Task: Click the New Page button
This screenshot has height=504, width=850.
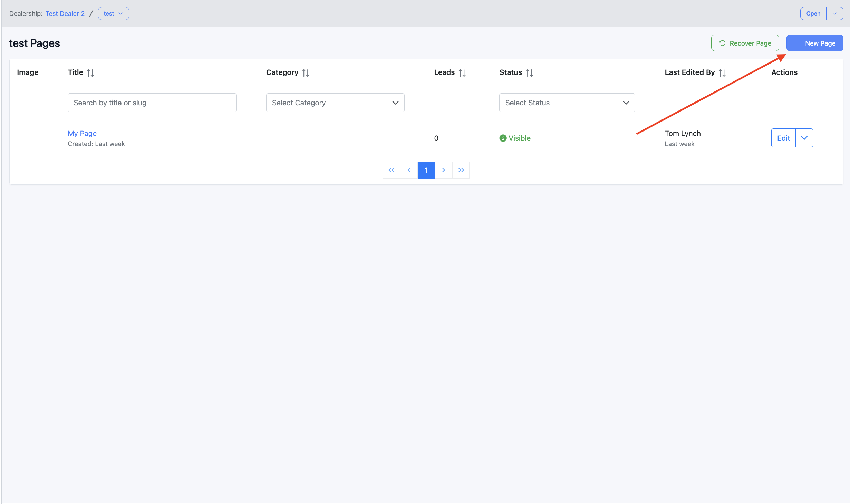Action: coord(814,43)
